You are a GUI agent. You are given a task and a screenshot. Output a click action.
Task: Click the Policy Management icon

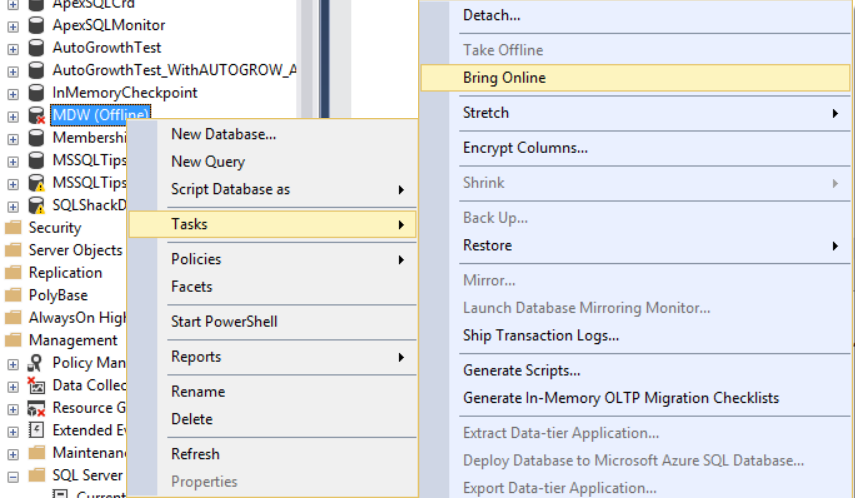point(36,363)
